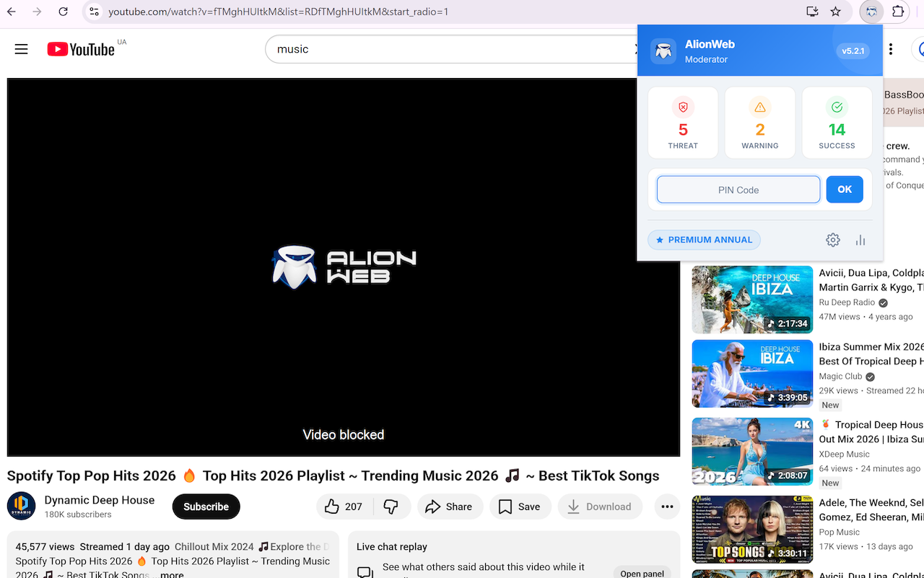924x578 pixels.
Task: Click the orange triangle Warning icon
Action: (x=760, y=108)
